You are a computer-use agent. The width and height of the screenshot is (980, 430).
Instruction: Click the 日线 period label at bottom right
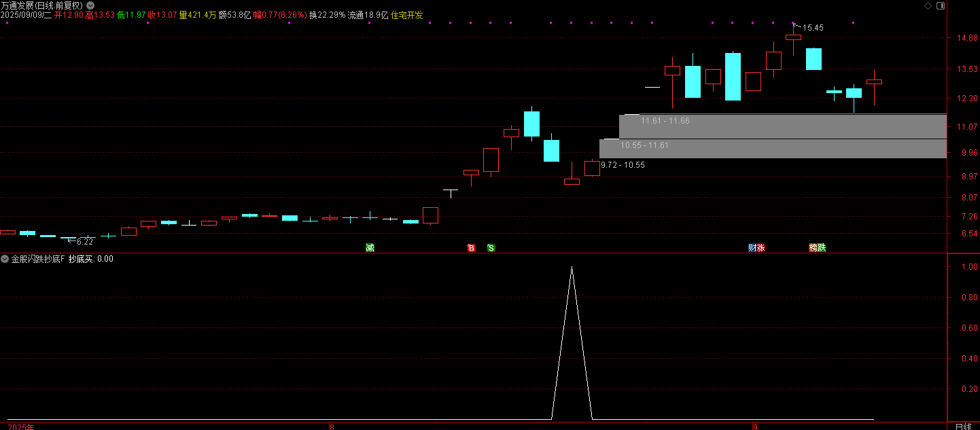pos(963,427)
